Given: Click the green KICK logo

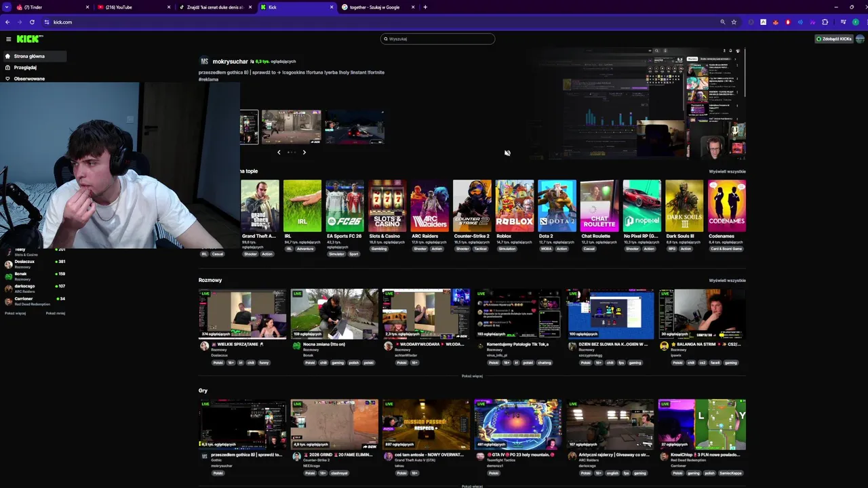Looking at the screenshot, I should click(30, 39).
